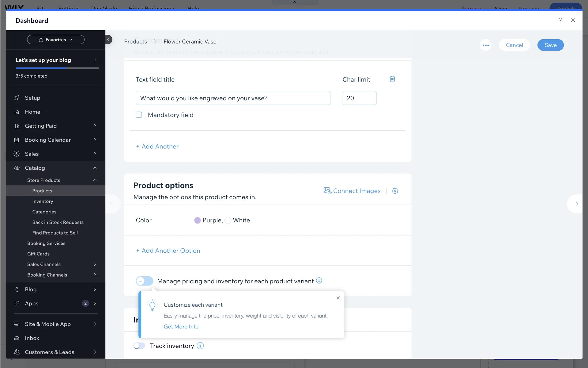Screen dimensions: 588x368
Task: Collapse the sidebar with arrow button
Action: [x=108, y=40]
